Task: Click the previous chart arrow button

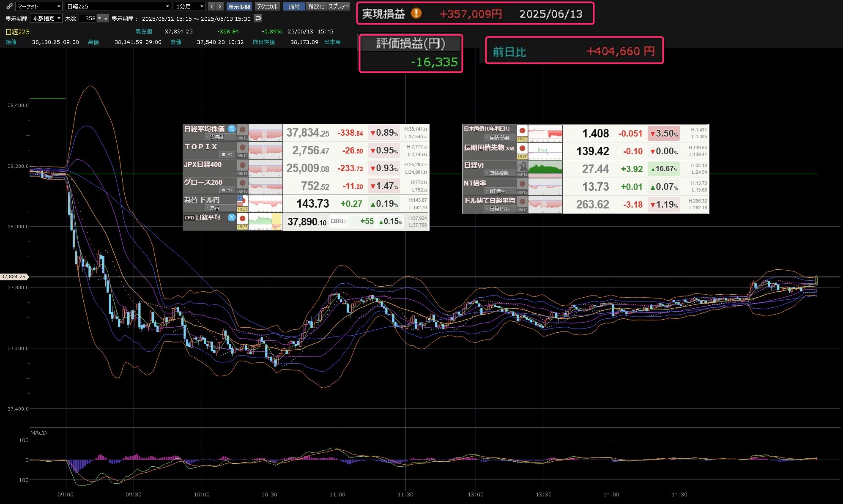Action: 212,6
